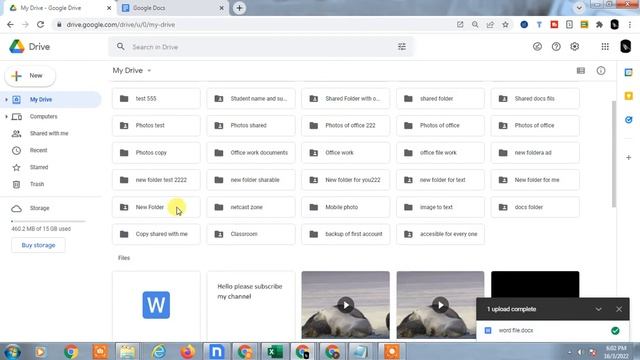640x360 pixels.
Task: Open Excel from the taskbar
Action: (274, 351)
